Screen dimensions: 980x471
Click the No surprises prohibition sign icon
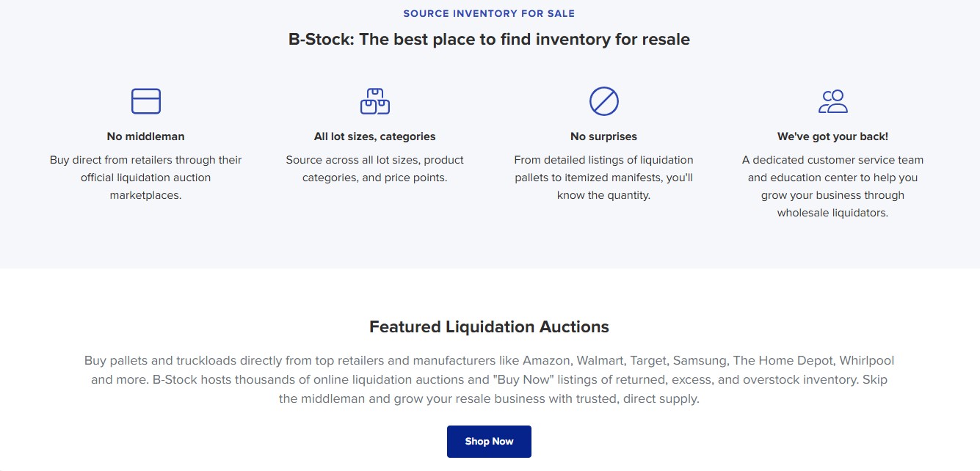[603, 101]
